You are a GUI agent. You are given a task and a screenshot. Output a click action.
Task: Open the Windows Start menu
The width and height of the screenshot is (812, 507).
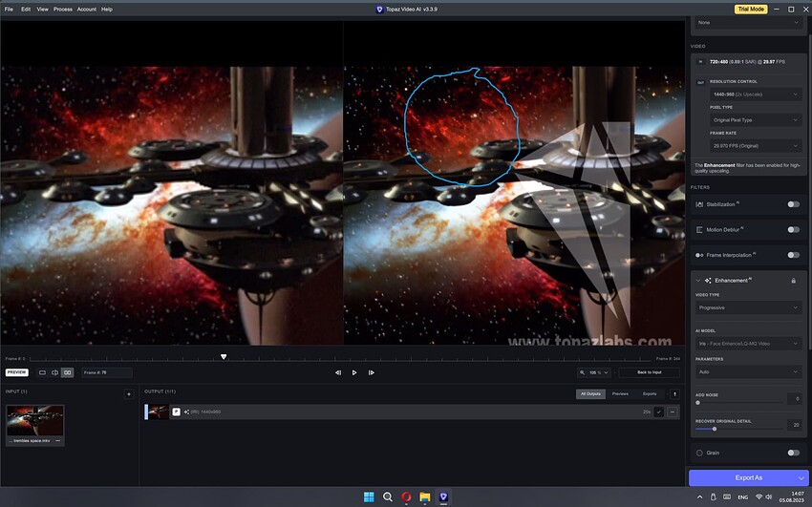[369, 497]
